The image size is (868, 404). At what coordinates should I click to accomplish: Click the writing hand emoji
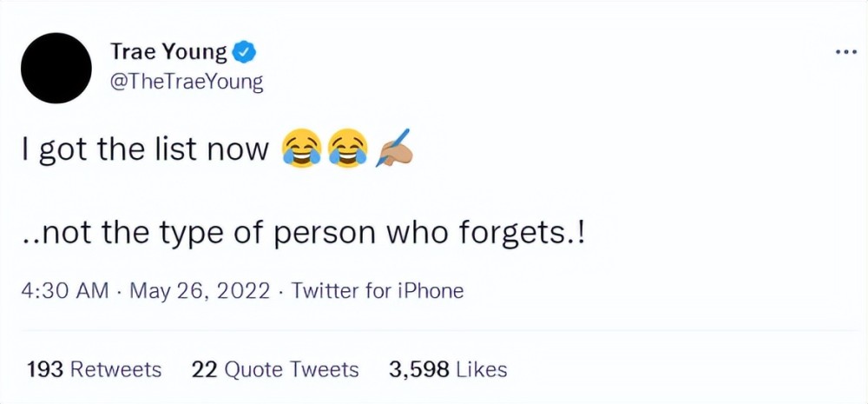pos(393,148)
